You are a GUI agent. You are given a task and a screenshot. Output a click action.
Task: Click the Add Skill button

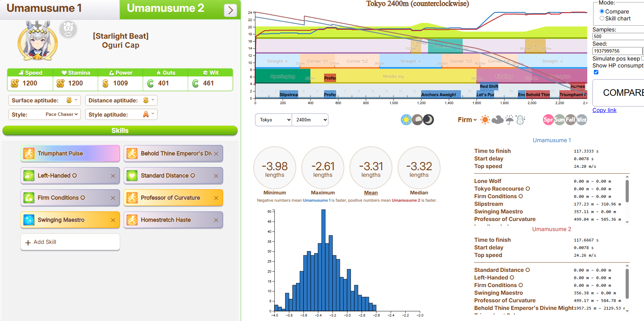click(x=70, y=242)
